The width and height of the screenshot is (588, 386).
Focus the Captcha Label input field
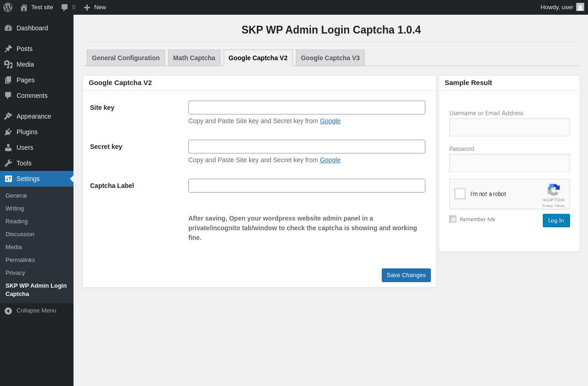(x=307, y=186)
